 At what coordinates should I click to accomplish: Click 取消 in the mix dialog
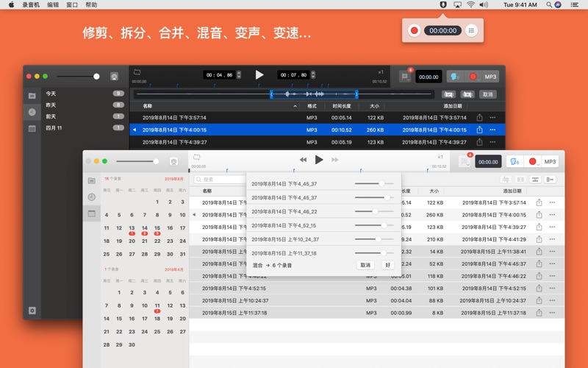[x=365, y=265]
